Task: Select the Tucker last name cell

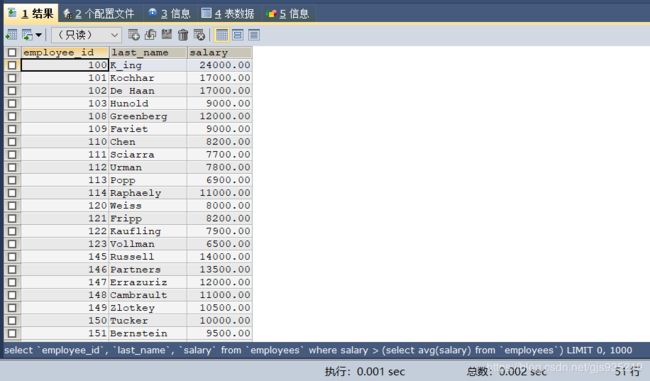Action: (x=148, y=320)
